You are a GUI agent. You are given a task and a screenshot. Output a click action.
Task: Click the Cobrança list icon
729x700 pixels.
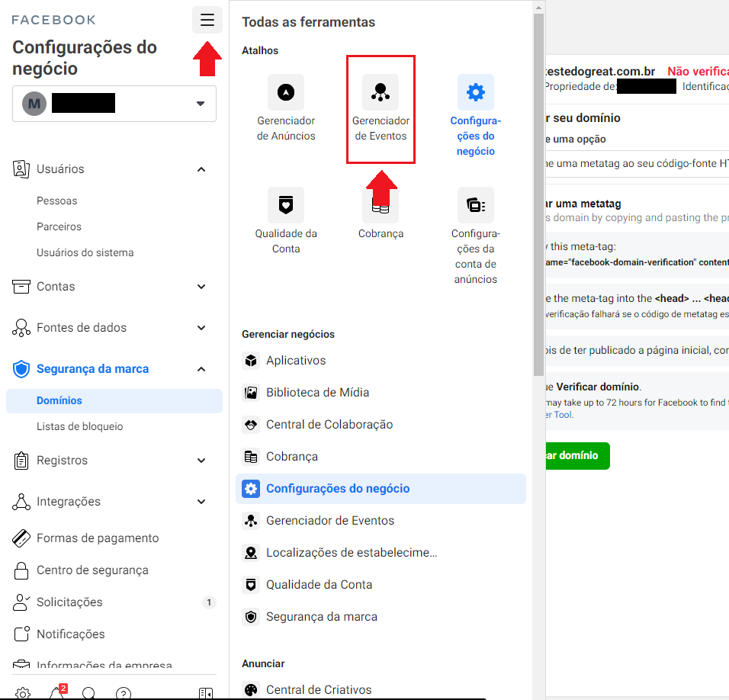(251, 457)
